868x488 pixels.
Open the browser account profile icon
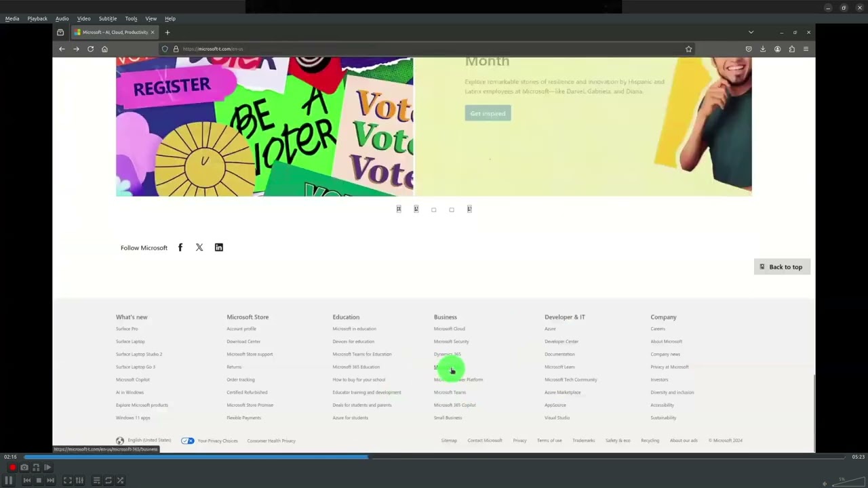[777, 49]
